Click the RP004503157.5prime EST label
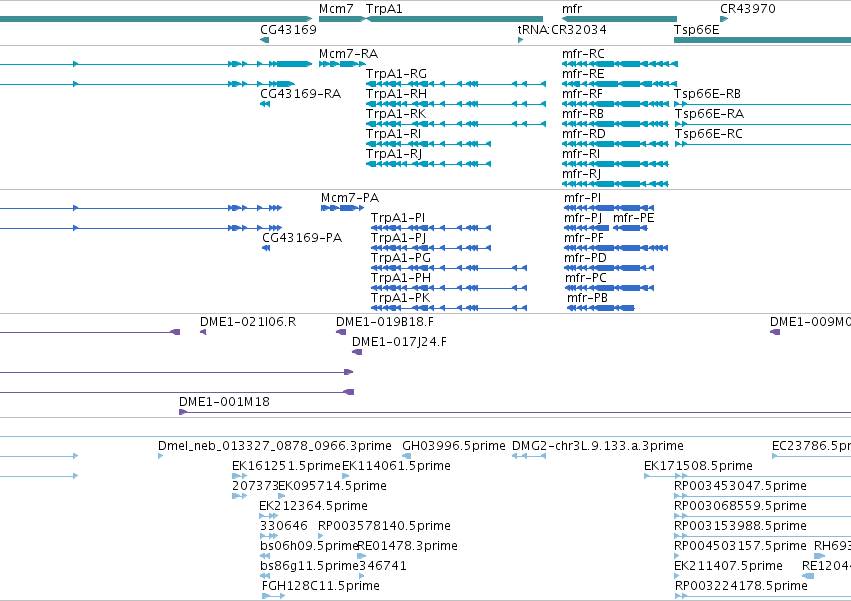 coord(740,547)
